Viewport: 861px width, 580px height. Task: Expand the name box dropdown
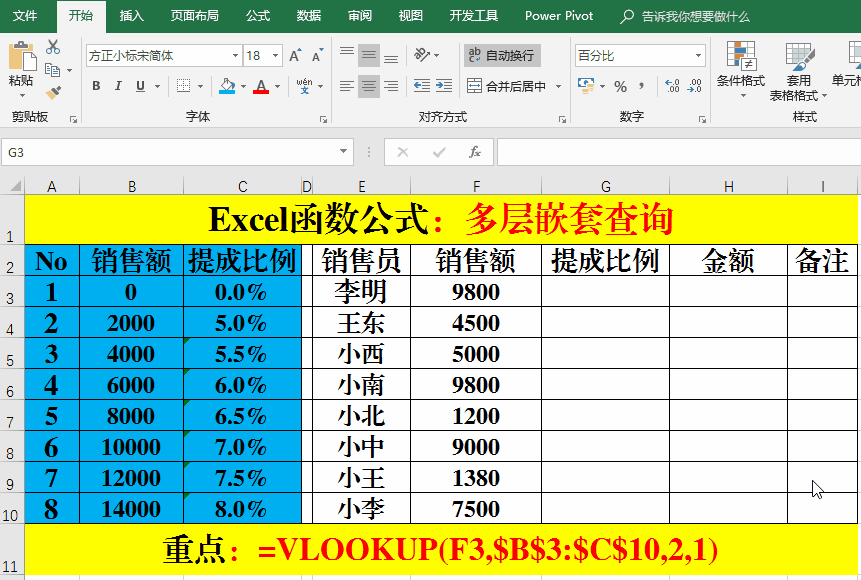[x=343, y=152]
